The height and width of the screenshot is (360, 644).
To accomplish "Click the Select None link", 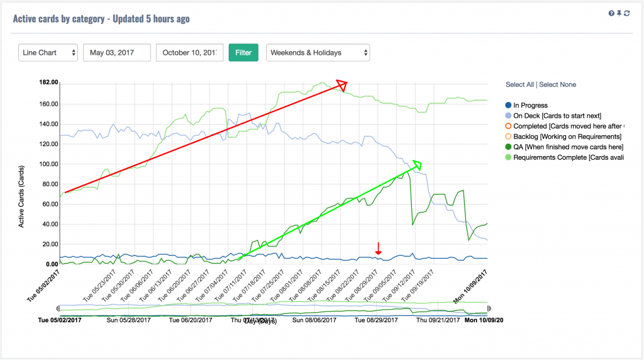I will [557, 84].
